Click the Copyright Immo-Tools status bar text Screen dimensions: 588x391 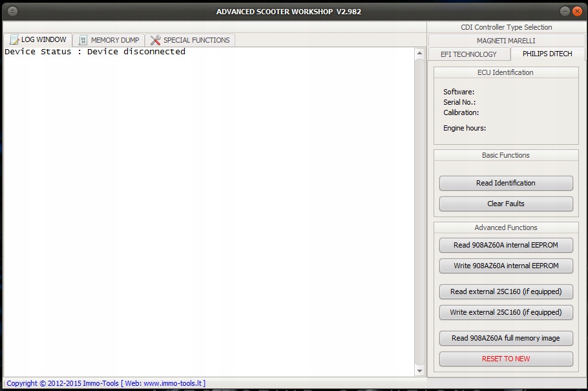pos(106,383)
